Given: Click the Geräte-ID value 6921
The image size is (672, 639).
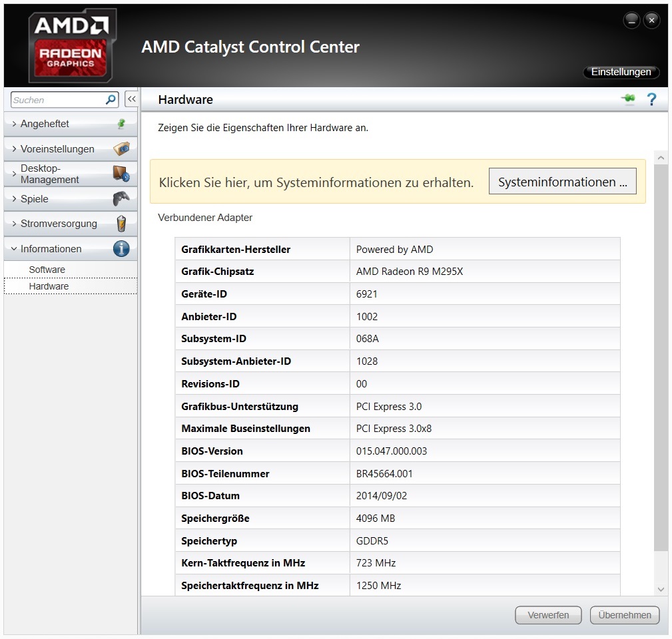Looking at the screenshot, I should 366,294.
